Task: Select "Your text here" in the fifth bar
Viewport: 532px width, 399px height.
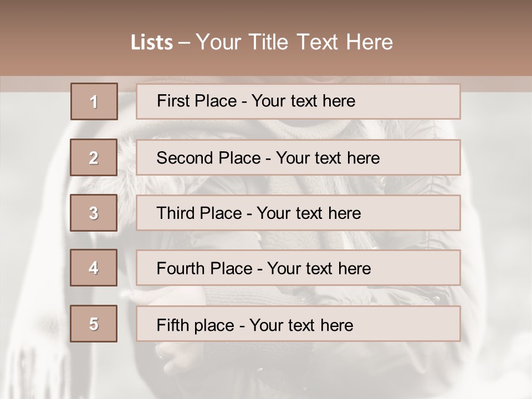Action: 301,325
